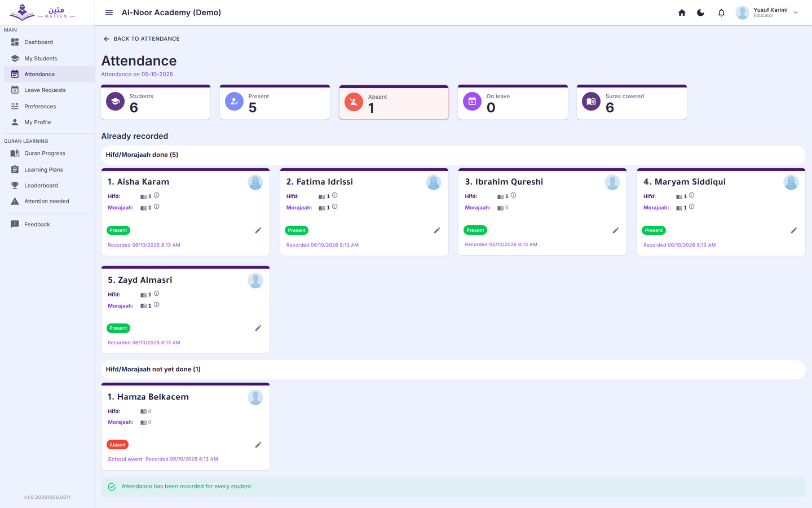Viewport: 812px width, 508px height.
Task: Toggle dark mode moon icon
Action: point(701,12)
